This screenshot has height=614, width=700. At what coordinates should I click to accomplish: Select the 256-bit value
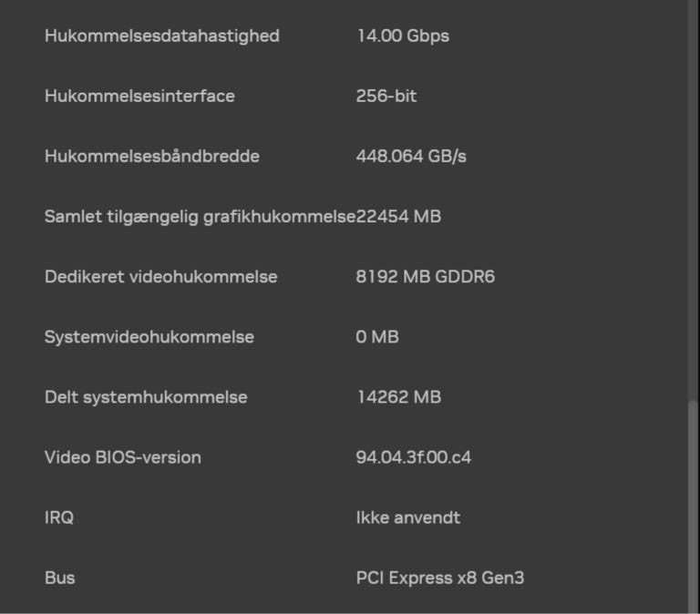(386, 97)
